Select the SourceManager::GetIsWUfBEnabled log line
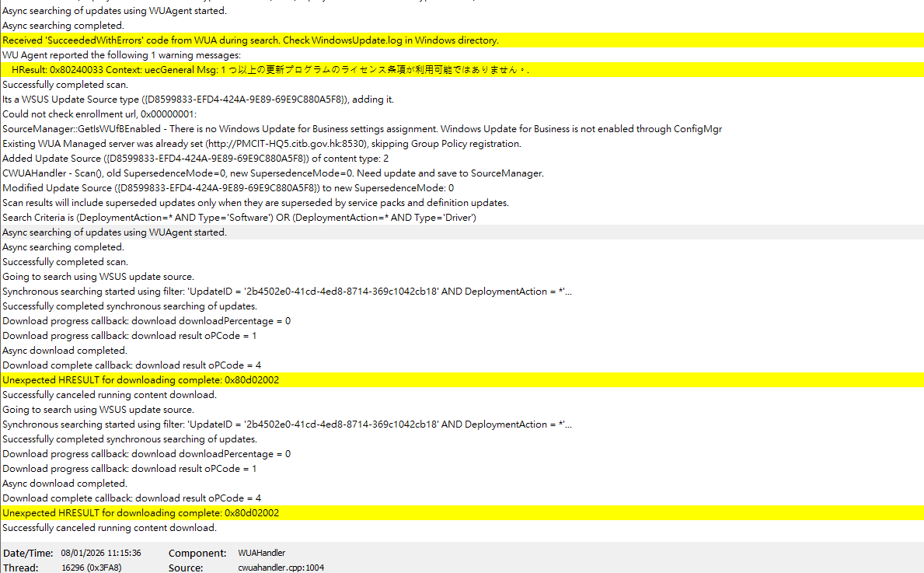Screen dimensions: 924x573 click(462, 128)
